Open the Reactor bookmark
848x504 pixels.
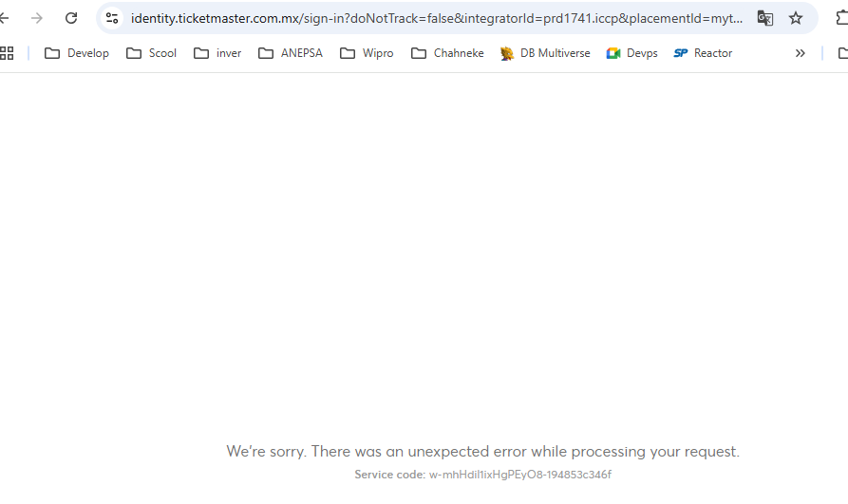click(703, 53)
